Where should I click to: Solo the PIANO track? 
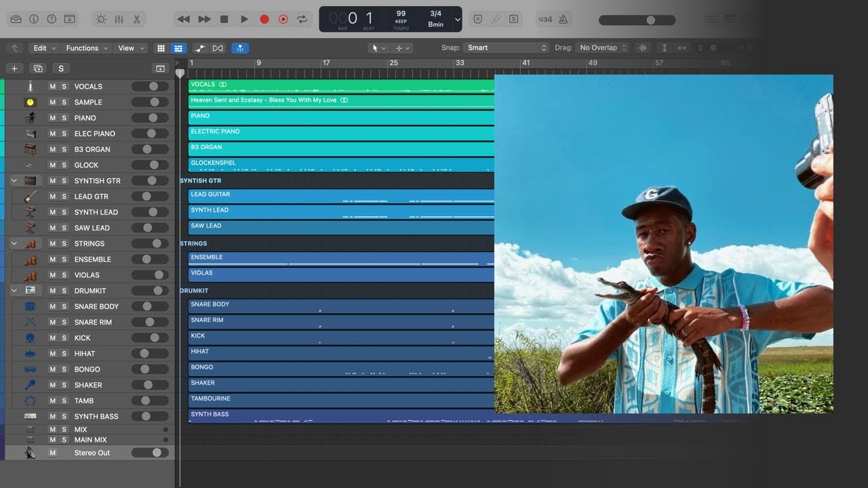pyautogui.click(x=64, y=118)
